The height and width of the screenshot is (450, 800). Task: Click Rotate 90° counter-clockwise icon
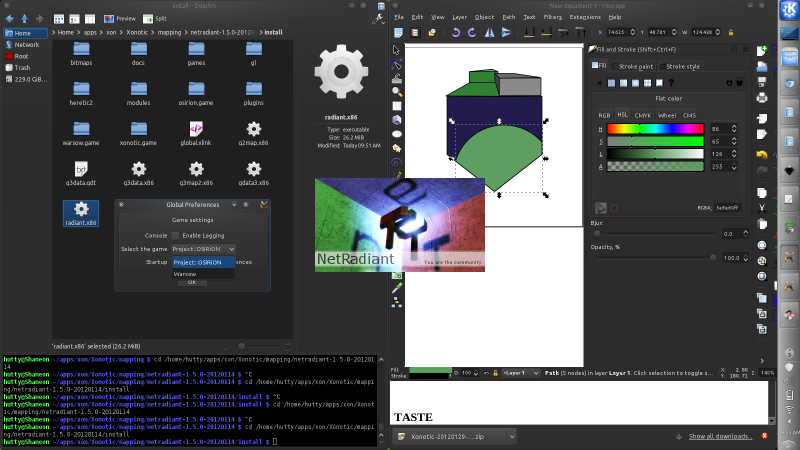[456, 32]
